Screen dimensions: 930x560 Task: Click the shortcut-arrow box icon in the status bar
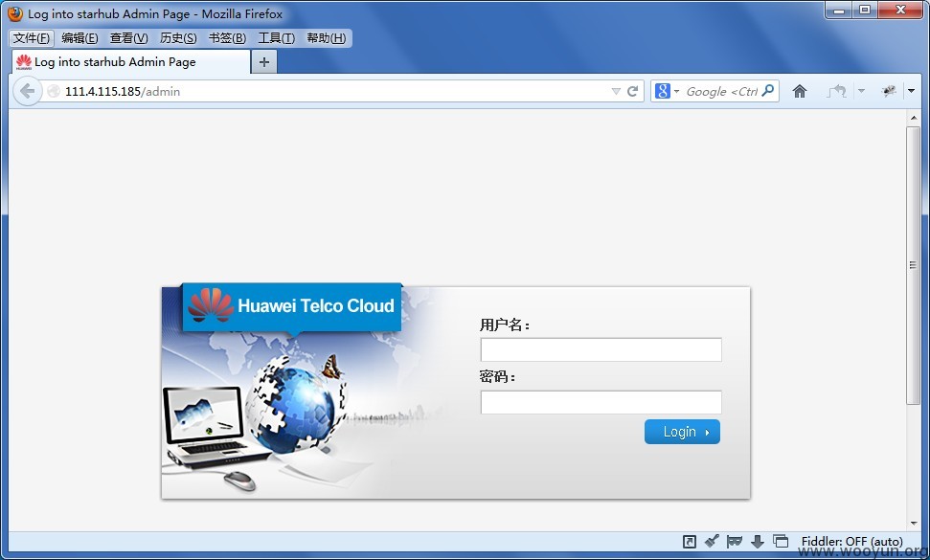coord(690,541)
